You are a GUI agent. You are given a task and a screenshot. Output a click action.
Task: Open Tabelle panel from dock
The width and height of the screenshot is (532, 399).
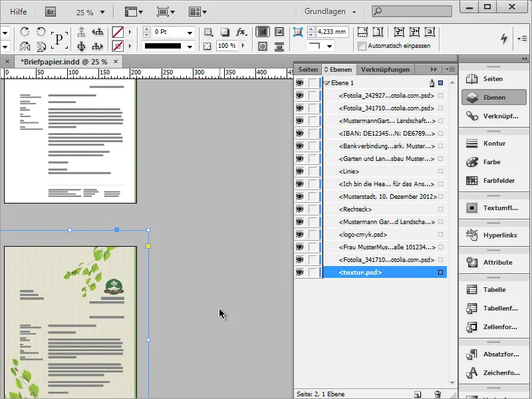[x=493, y=289]
